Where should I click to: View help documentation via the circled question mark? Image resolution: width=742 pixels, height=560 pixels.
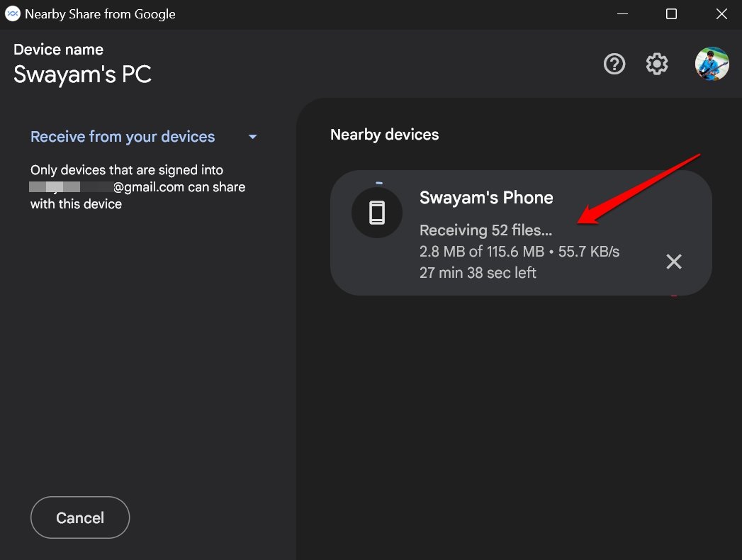pyautogui.click(x=614, y=64)
